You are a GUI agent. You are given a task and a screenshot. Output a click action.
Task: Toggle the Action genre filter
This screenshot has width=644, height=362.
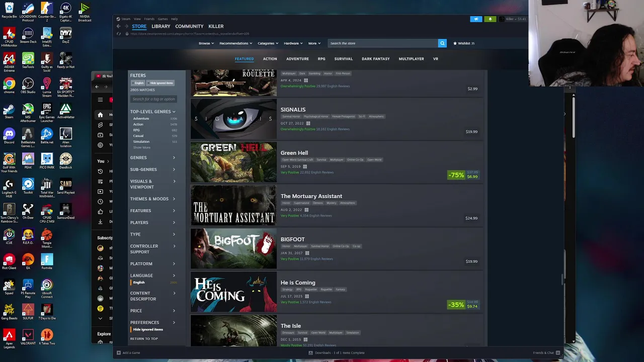coord(138,124)
